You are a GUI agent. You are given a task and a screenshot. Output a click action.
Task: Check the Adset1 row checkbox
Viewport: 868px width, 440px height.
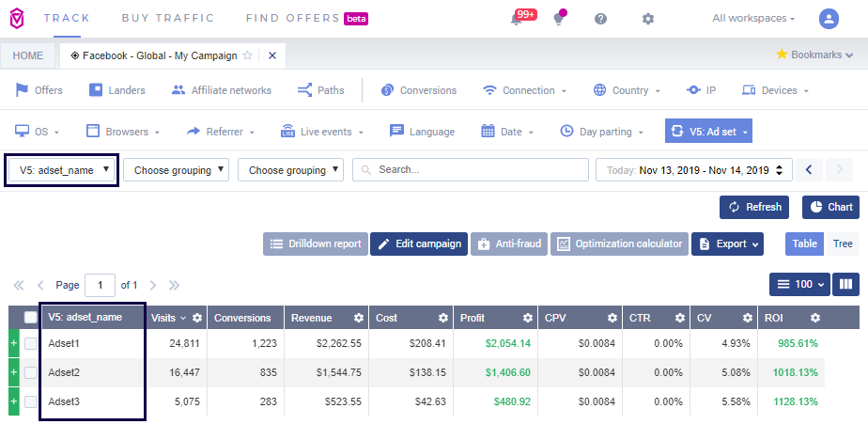pos(31,344)
